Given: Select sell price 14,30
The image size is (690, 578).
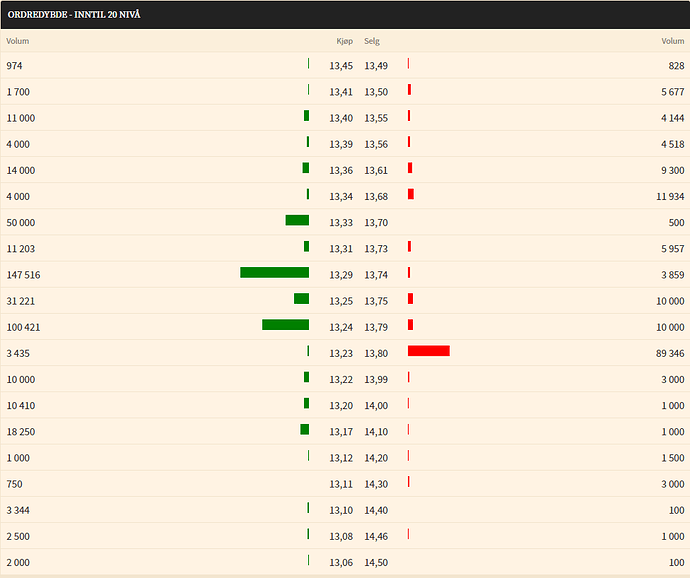Looking at the screenshot, I should [x=376, y=484].
